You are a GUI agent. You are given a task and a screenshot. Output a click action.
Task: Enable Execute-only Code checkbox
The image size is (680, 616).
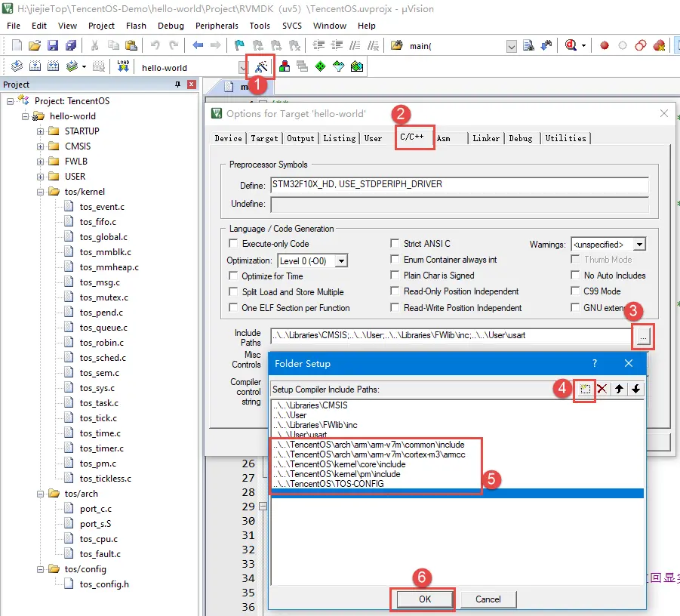point(233,243)
